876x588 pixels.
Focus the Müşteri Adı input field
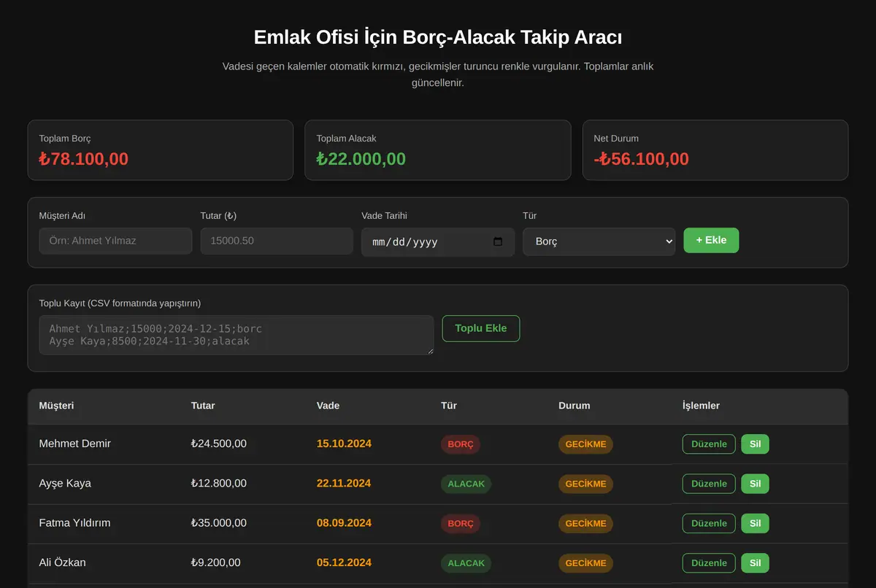[115, 241]
